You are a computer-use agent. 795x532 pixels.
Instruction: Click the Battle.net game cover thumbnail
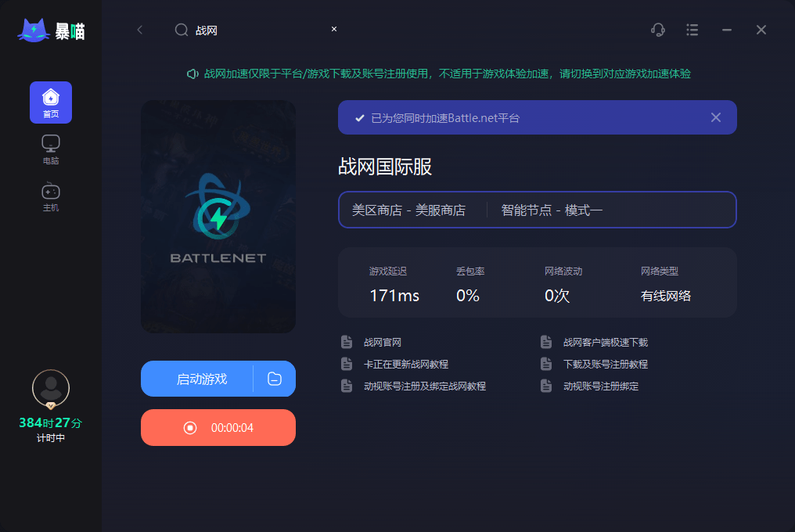coord(218,217)
